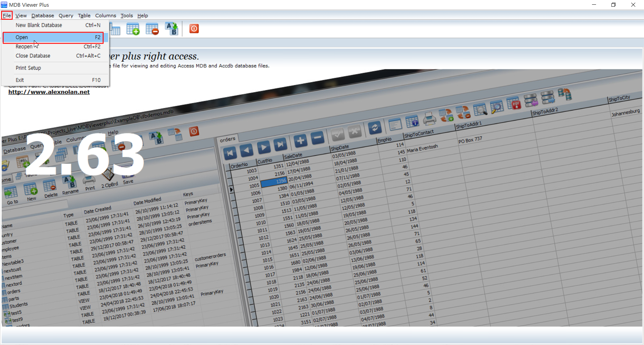Click the delete table toolbar icon
The image size is (644, 345).
[152, 29]
